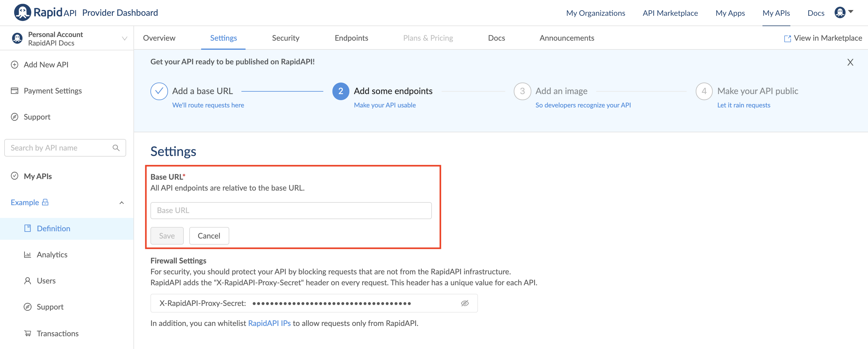Open the RapidAPI IPs link

[x=269, y=323]
